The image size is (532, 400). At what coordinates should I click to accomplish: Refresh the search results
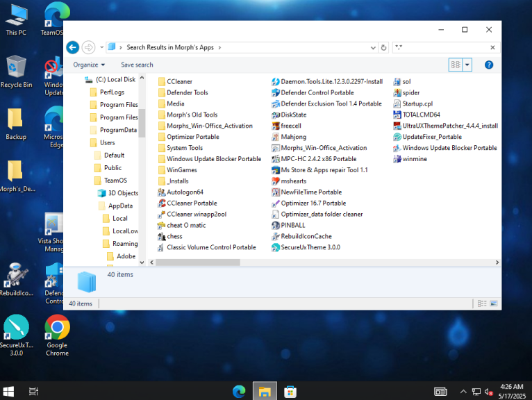pos(383,47)
